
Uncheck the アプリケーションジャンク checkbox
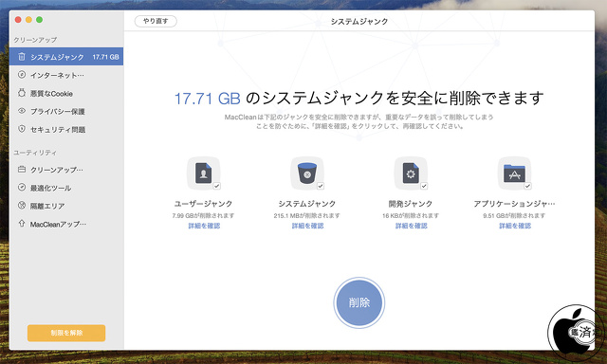[527, 186]
